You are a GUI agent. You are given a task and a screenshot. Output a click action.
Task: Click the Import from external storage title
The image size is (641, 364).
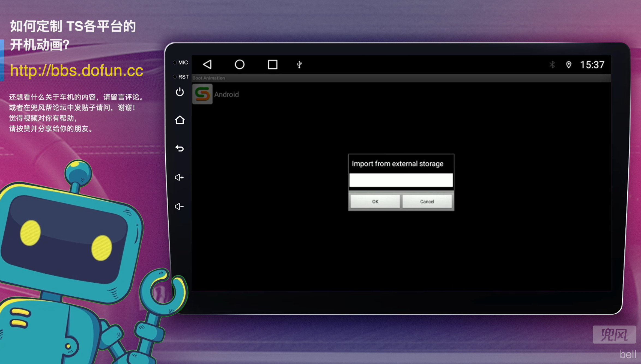(x=397, y=164)
